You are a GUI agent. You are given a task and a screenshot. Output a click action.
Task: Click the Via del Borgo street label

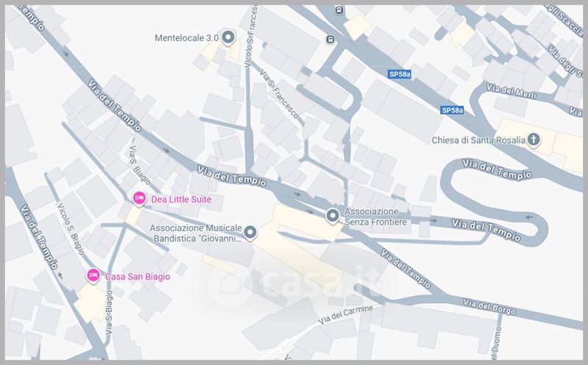click(489, 307)
